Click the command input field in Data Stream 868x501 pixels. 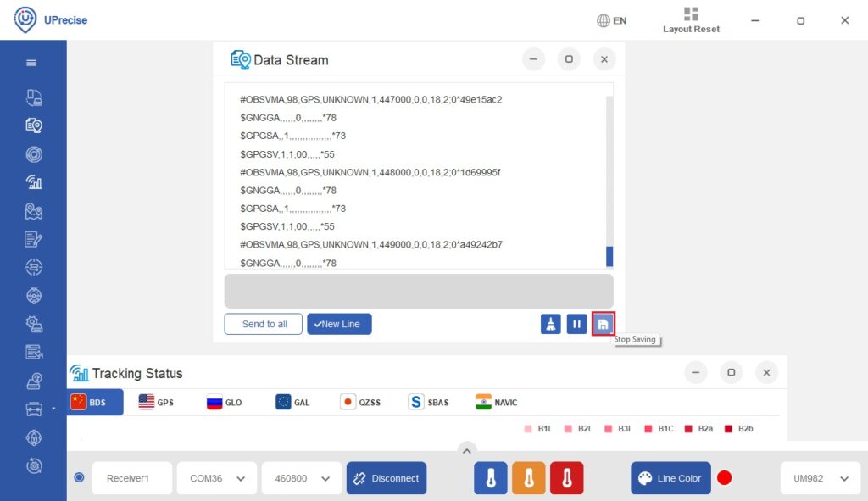[x=417, y=290]
